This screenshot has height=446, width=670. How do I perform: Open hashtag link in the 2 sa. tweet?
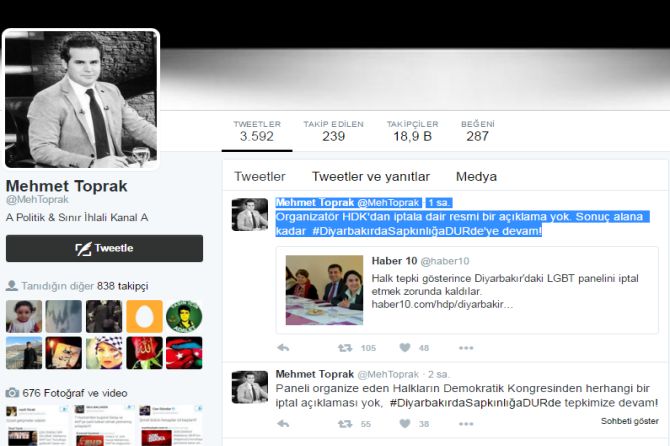click(475, 403)
